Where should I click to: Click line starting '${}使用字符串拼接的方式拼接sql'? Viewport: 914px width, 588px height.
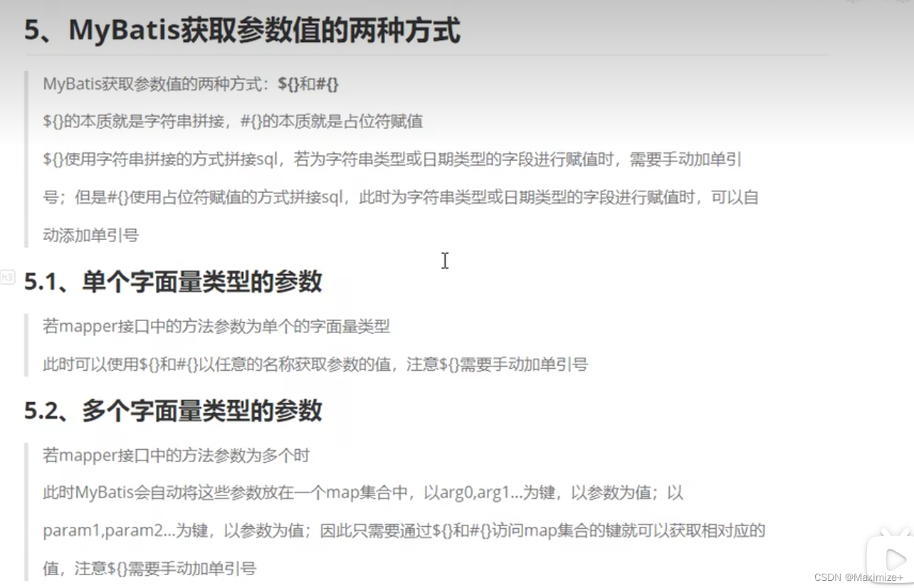click(x=392, y=159)
